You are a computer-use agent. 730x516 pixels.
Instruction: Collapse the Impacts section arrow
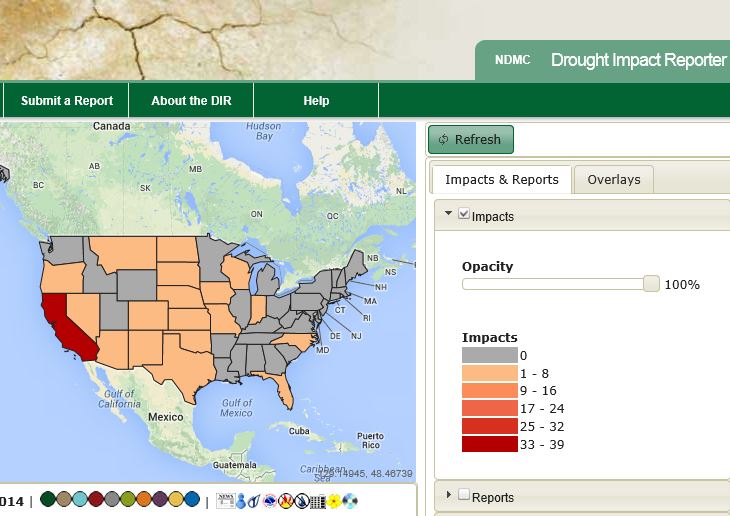pos(449,215)
